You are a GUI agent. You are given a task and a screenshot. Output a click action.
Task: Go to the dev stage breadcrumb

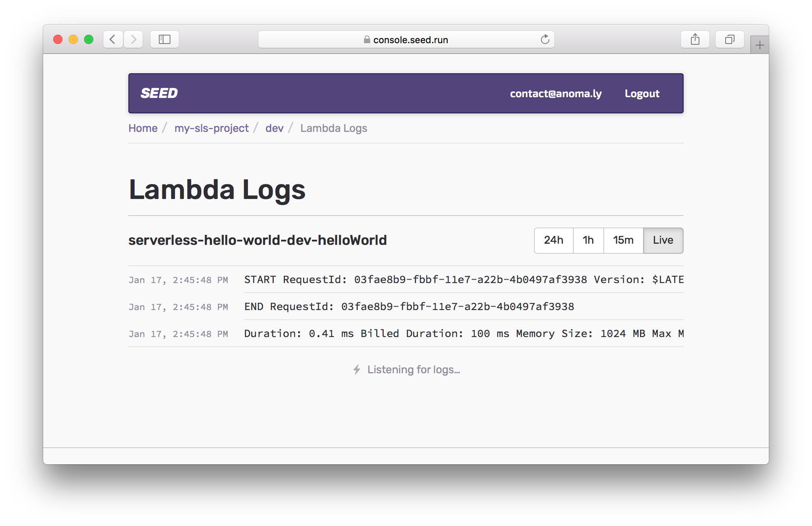click(274, 128)
